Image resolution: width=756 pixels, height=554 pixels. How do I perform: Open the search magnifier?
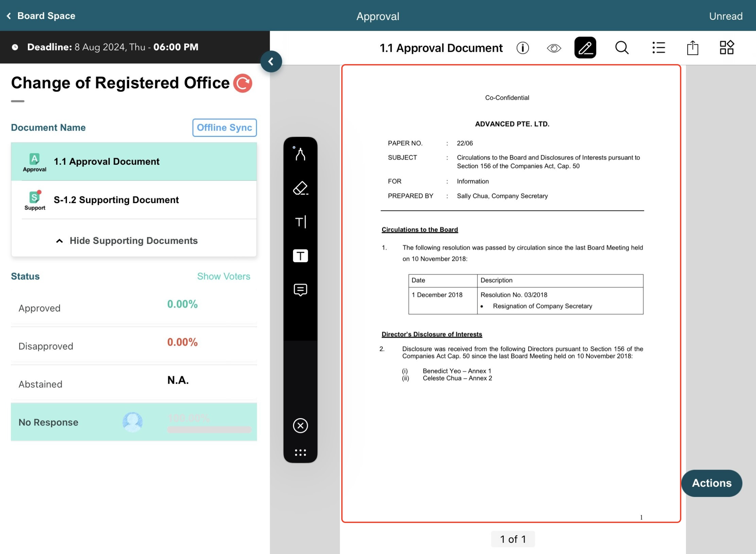(x=622, y=48)
